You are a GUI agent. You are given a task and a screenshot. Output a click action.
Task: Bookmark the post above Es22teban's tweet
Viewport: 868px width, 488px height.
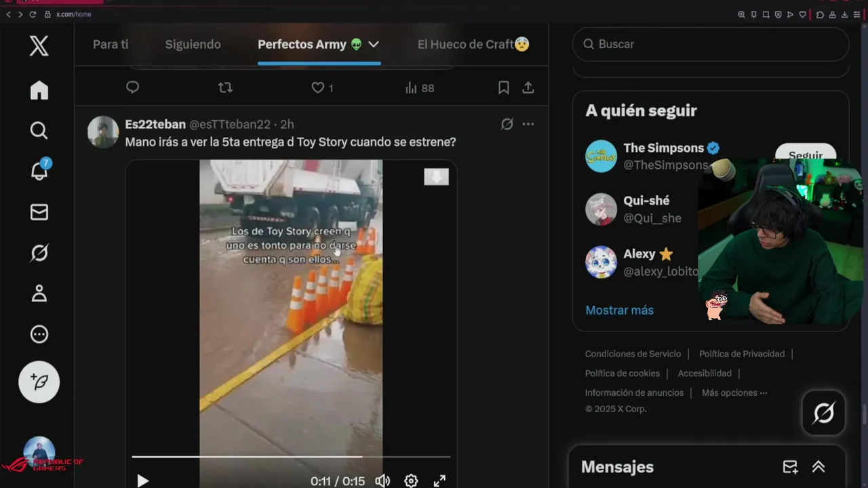pos(504,87)
